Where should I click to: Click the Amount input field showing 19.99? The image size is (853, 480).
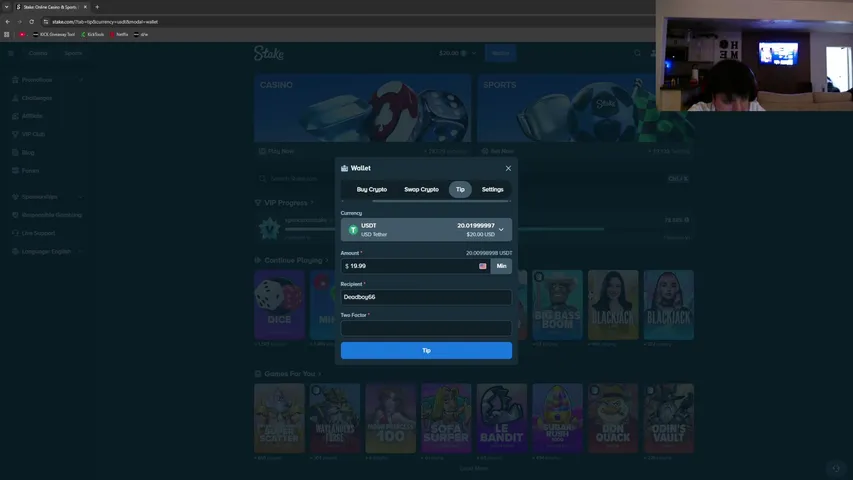[415, 266]
